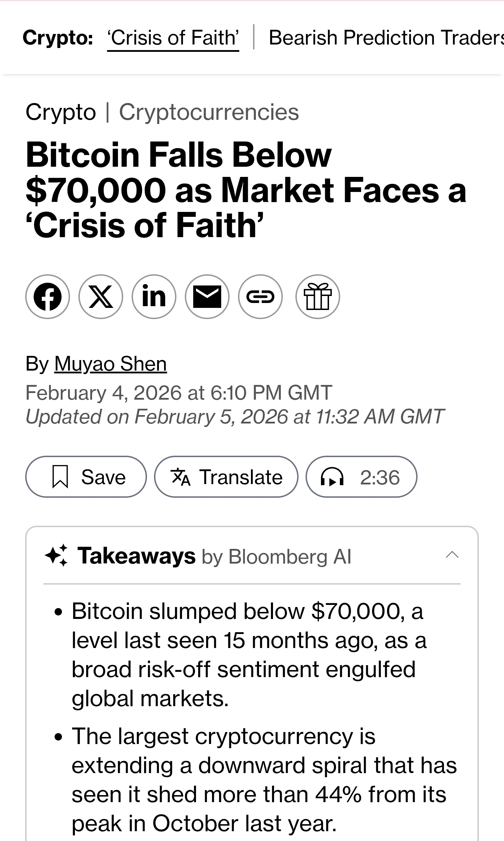
Task: Save the article with bookmark button
Action: (86, 477)
